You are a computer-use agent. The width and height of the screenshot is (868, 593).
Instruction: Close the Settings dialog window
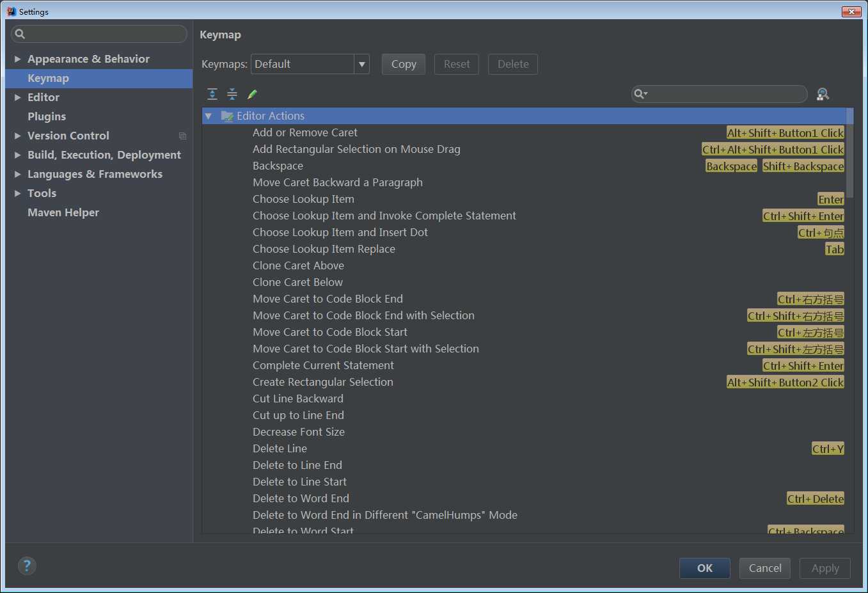[x=851, y=11]
